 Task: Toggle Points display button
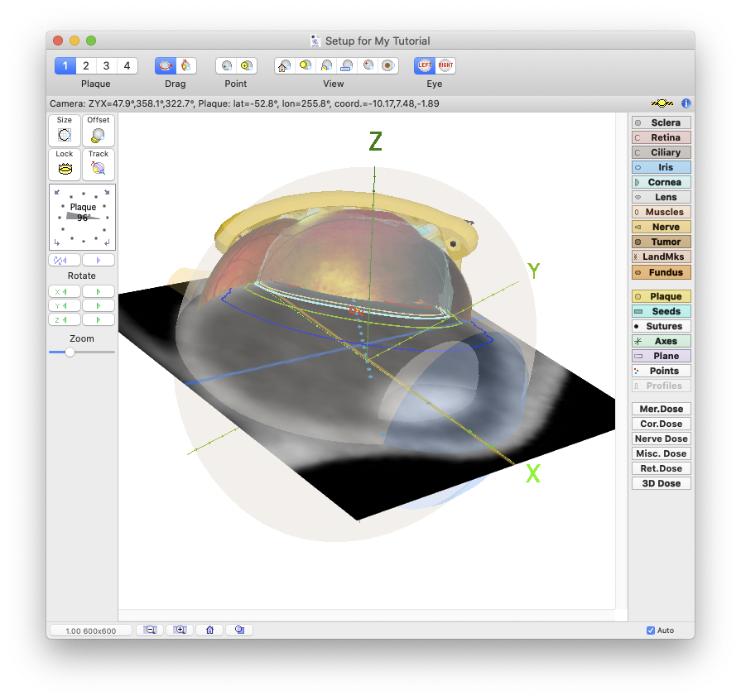[662, 371]
